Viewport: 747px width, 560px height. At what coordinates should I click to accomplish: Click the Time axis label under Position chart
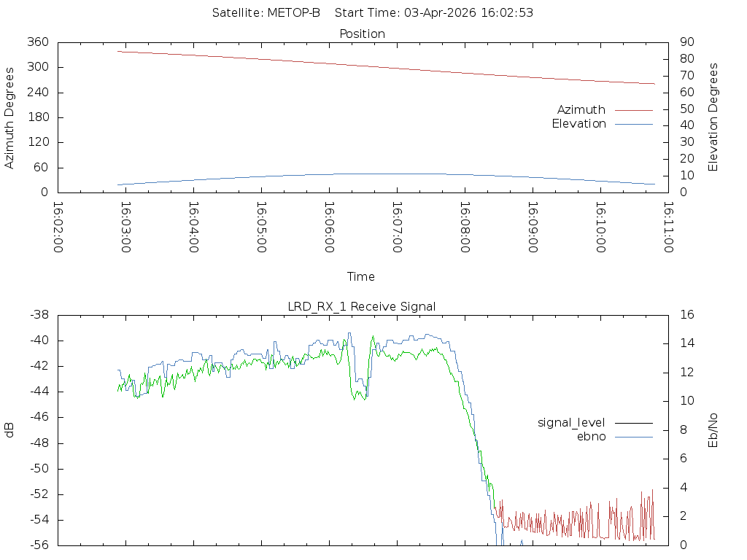[x=360, y=276]
